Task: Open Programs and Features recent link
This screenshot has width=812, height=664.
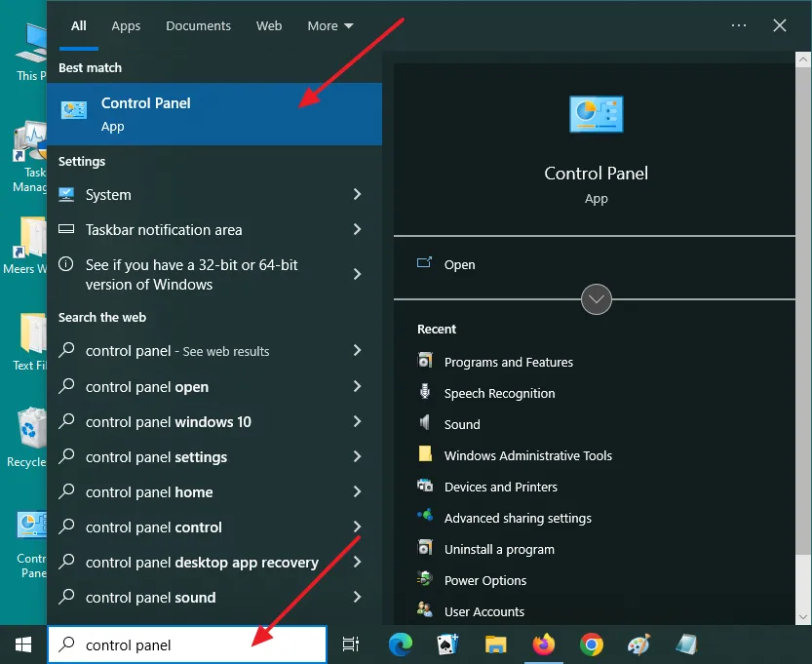Action: click(509, 362)
